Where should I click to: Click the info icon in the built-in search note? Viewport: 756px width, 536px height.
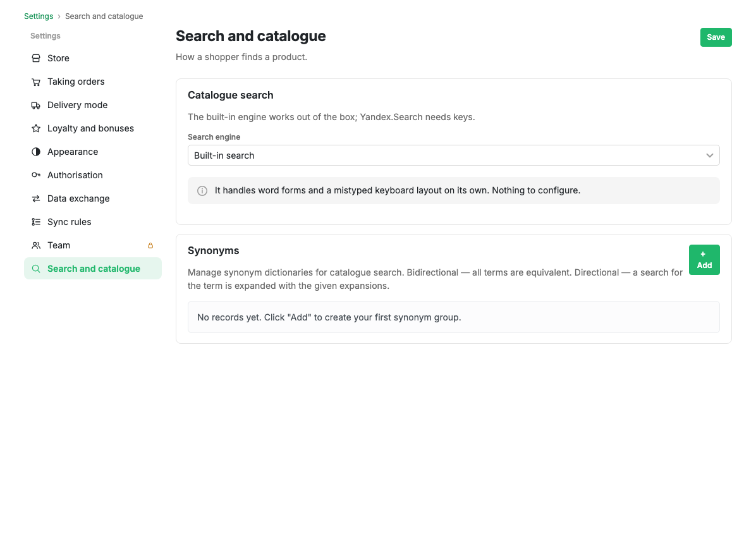(202, 191)
